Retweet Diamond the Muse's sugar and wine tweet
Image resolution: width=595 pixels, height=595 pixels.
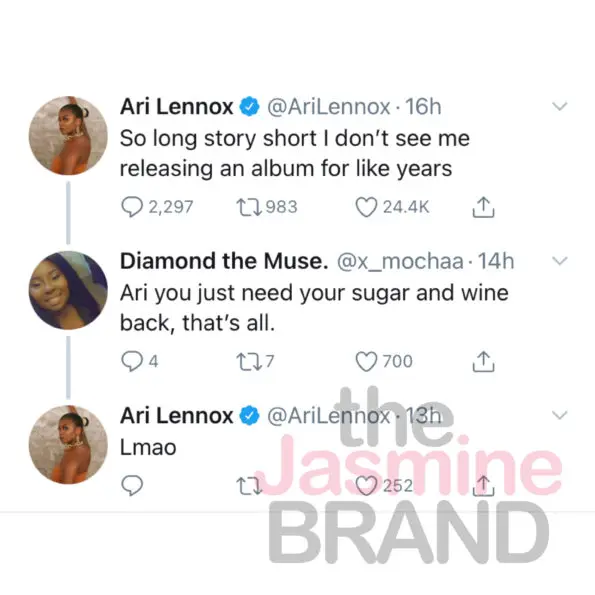[x=249, y=362]
